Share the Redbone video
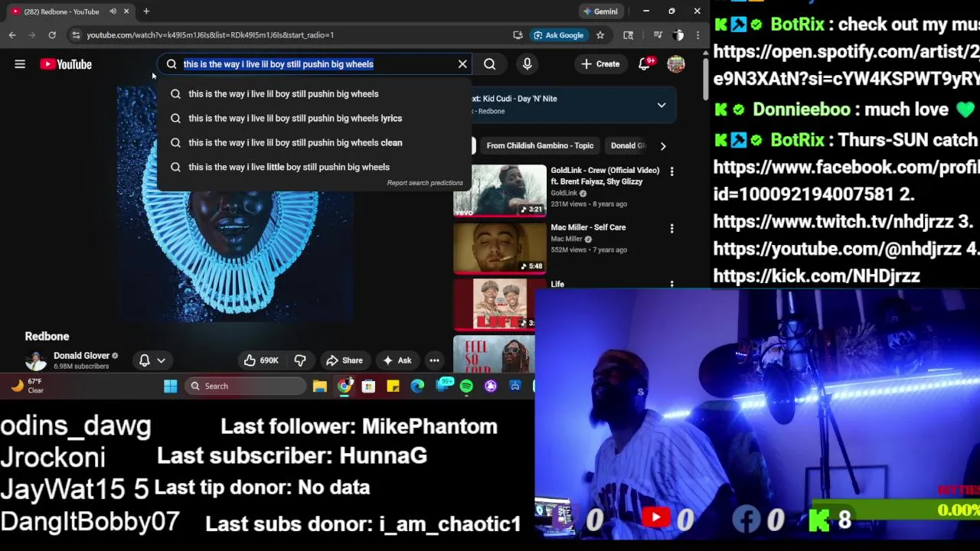The image size is (980, 551). click(x=344, y=360)
